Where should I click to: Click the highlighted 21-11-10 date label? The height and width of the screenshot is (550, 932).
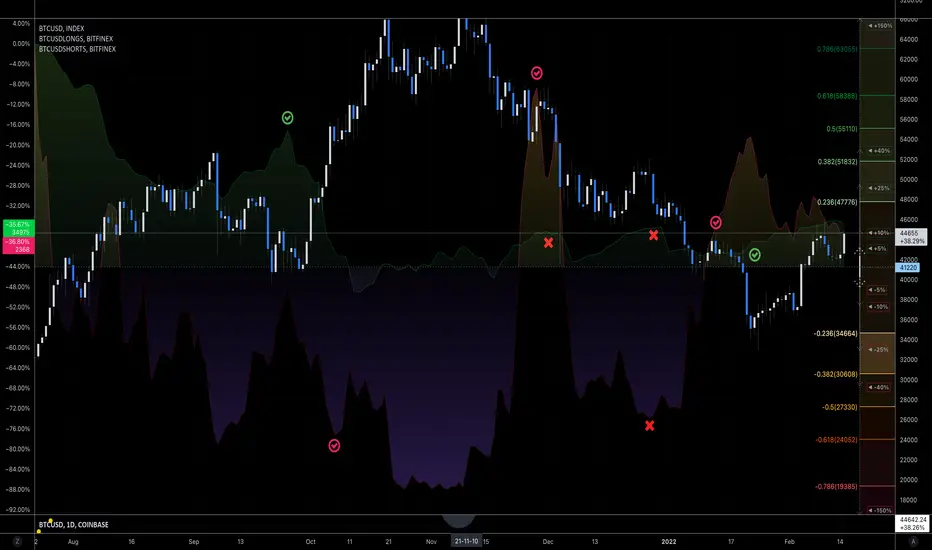(466, 541)
